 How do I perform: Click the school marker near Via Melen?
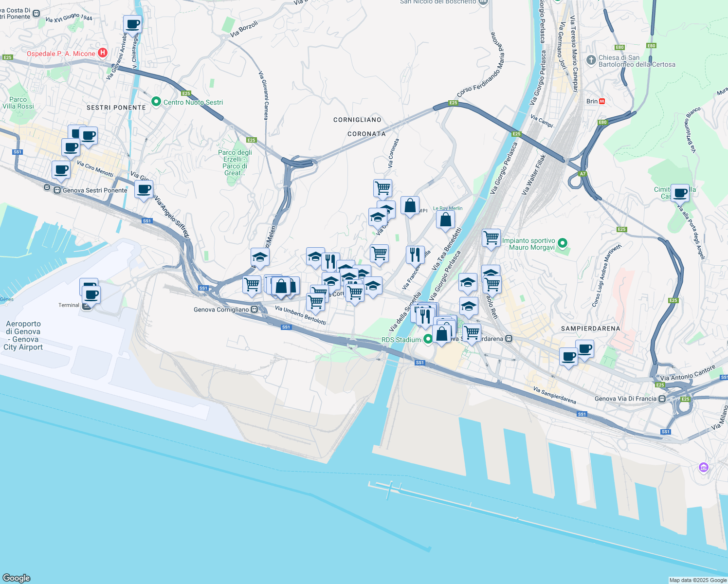pos(260,257)
